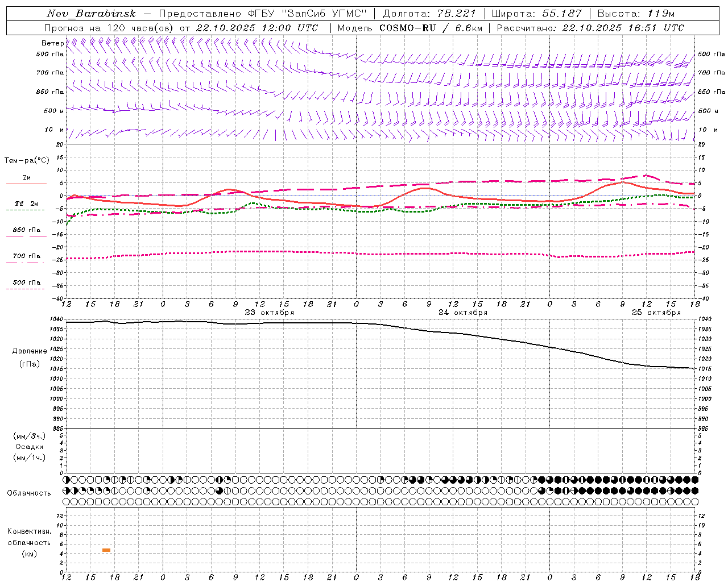Screen dimensions: 728x582
Task: Click the computed time "Рассчитано: 22.10.2025 16:51 UTC"
Action: 590,28
